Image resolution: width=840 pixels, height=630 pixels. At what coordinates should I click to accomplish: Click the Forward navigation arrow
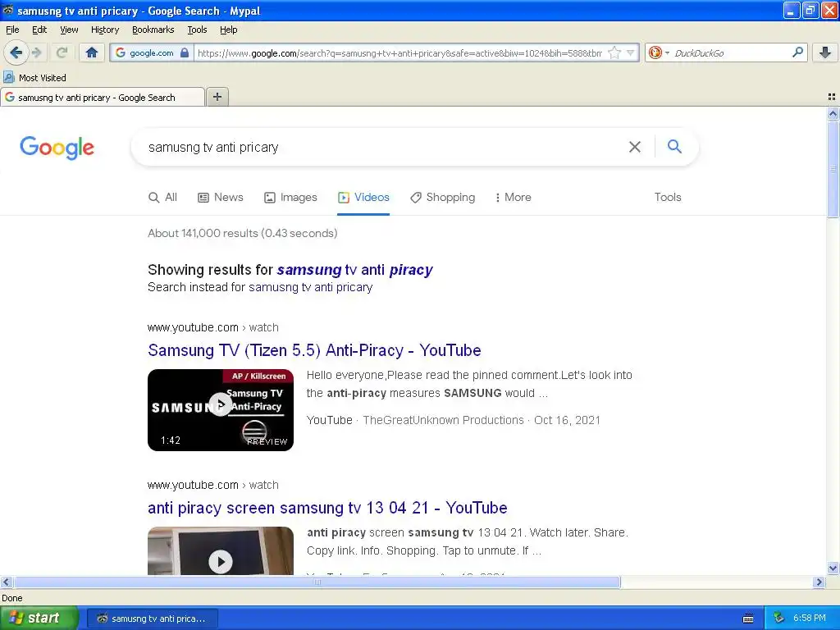pyautogui.click(x=36, y=52)
